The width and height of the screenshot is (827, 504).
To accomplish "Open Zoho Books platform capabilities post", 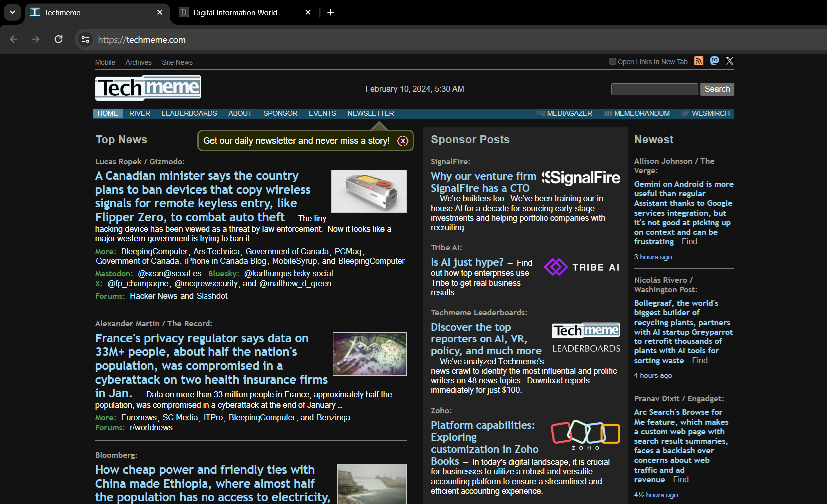I will pos(485,443).
